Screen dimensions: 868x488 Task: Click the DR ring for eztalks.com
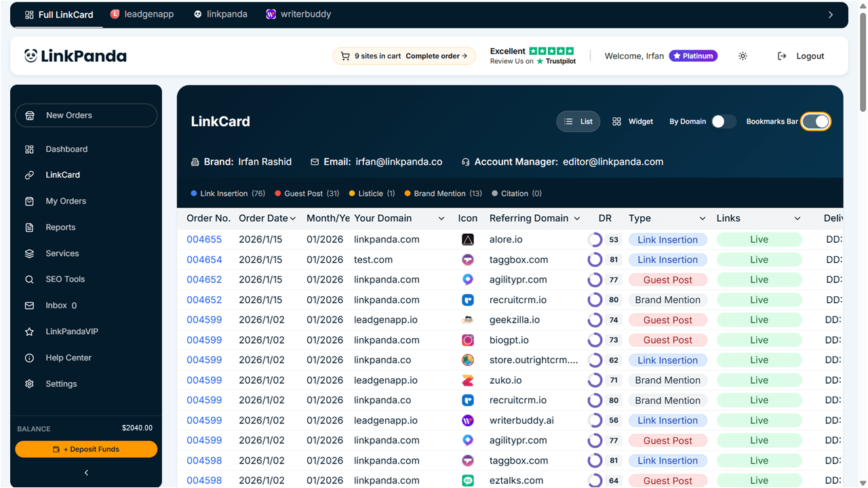595,481
